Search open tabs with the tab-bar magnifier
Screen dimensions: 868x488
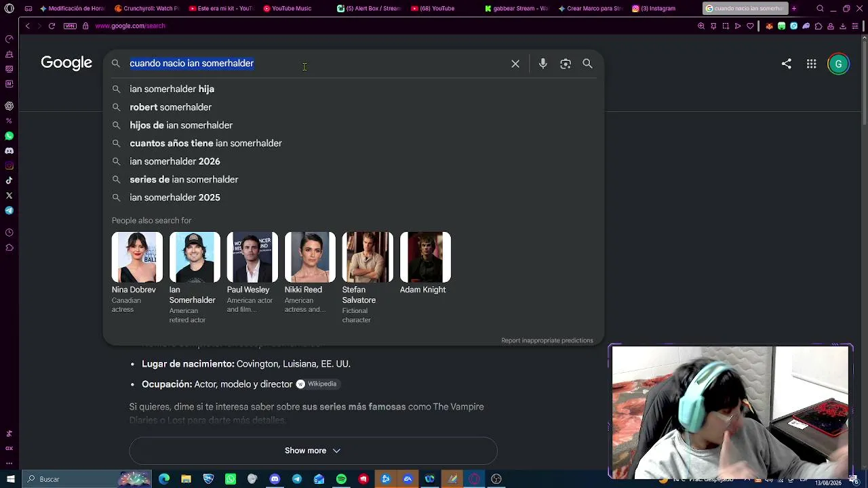tap(820, 9)
